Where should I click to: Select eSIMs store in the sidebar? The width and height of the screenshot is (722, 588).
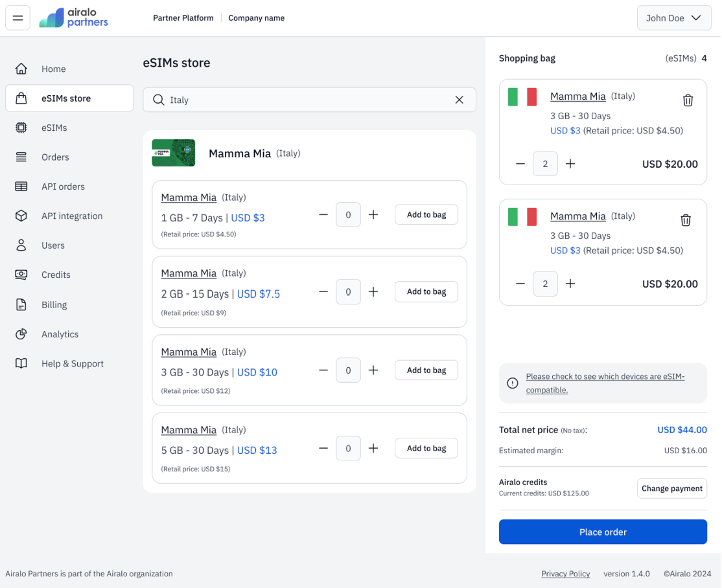click(x=69, y=98)
